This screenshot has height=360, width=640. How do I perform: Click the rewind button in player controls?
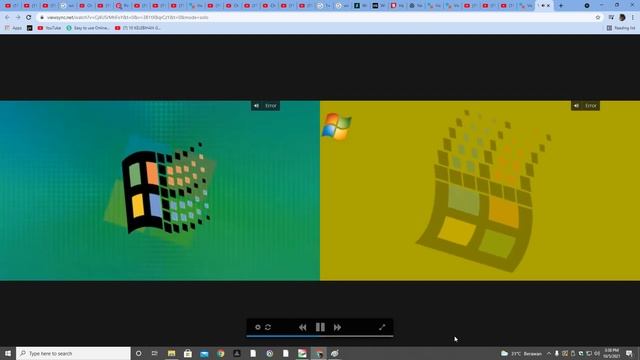click(302, 327)
